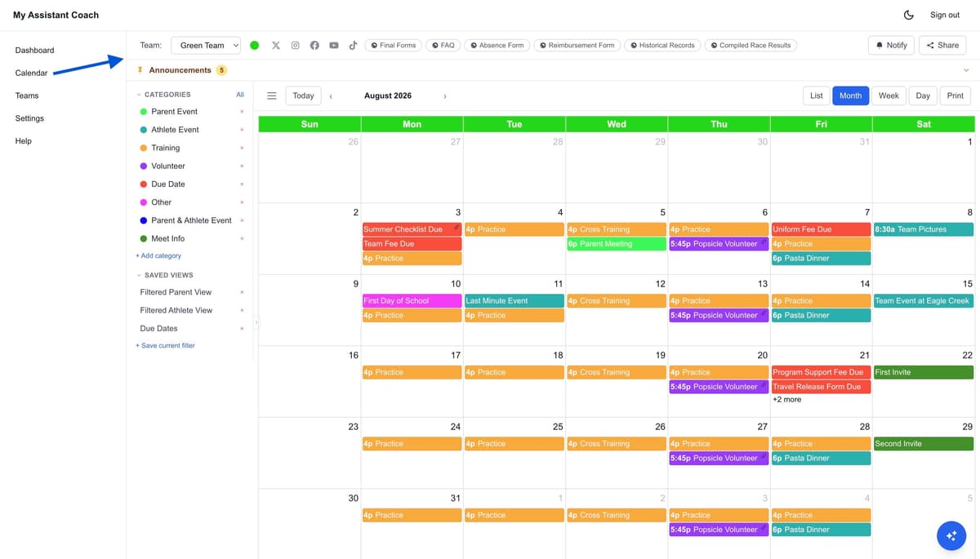
Task: Toggle the Due Date category filter
Action: [163, 184]
